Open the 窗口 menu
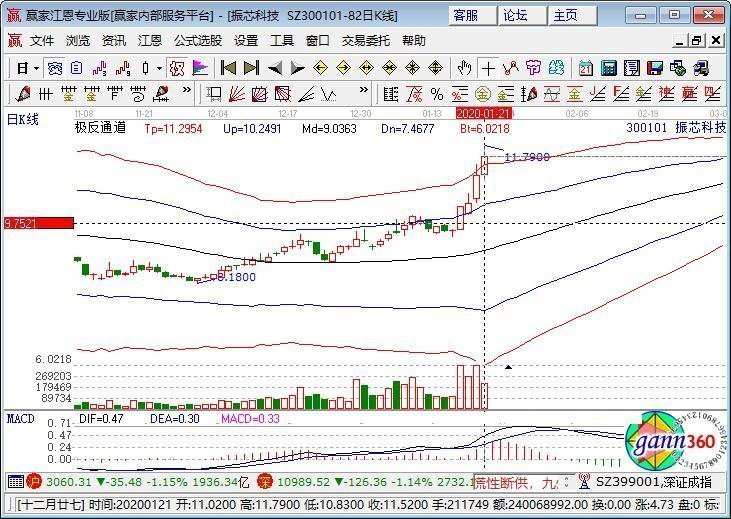The image size is (731, 519). pos(317,41)
